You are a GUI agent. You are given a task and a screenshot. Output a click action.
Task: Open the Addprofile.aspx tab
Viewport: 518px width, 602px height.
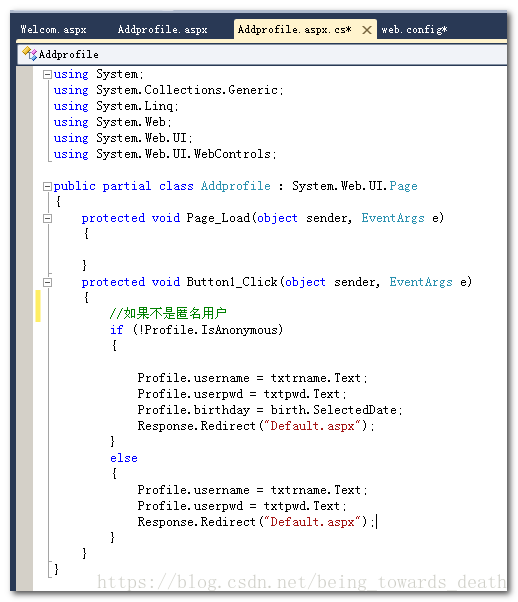click(x=162, y=30)
